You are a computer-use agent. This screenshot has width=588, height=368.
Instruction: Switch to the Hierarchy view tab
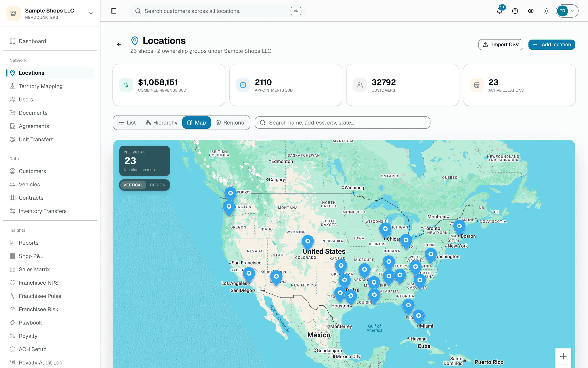coord(161,123)
